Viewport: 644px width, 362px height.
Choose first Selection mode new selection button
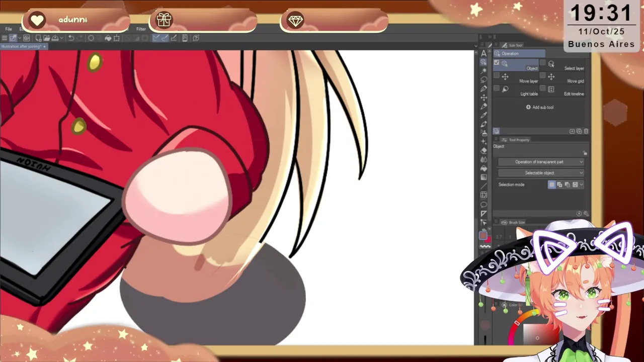pyautogui.click(x=552, y=185)
